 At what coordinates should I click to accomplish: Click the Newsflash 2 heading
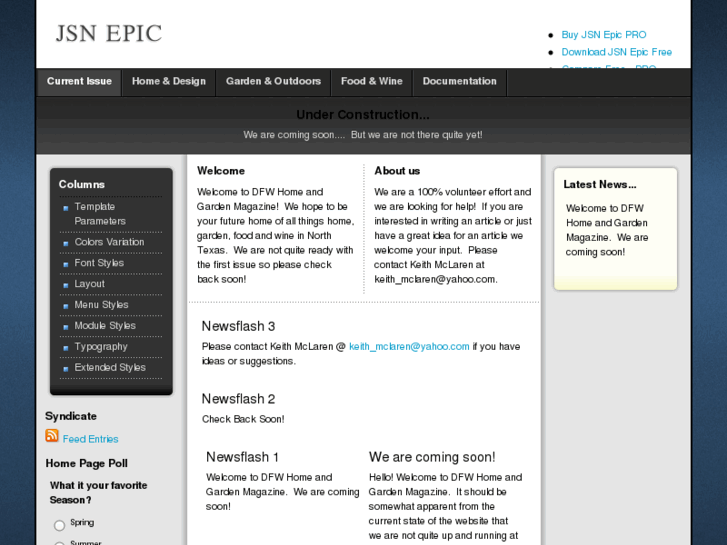(238, 399)
